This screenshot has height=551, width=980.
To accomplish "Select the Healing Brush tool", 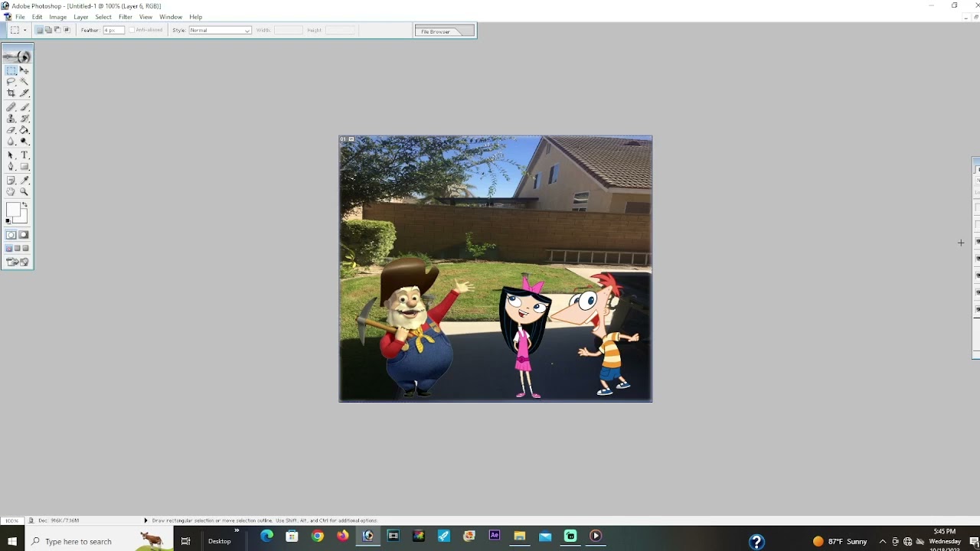I will point(11,107).
